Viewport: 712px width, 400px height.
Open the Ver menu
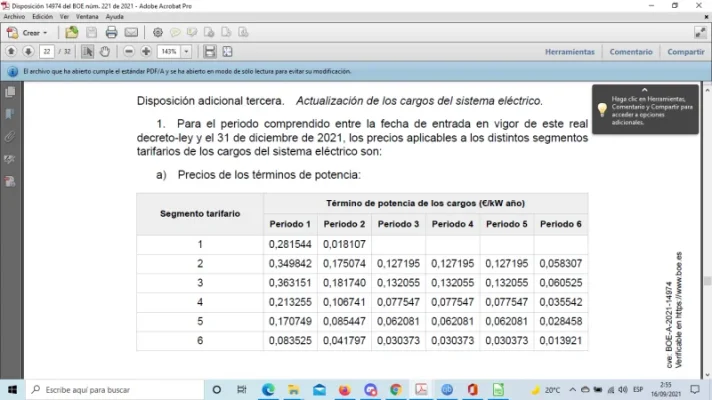64,16
